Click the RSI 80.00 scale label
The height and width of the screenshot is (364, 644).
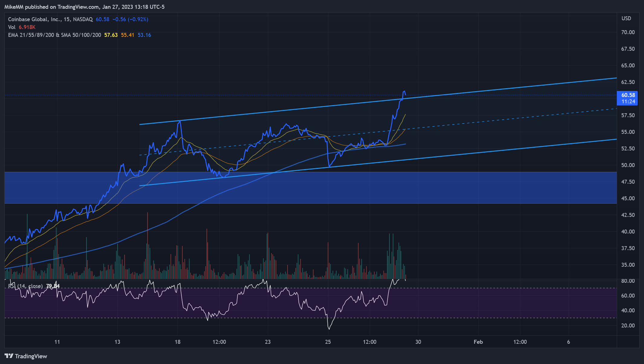coord(628,281)
